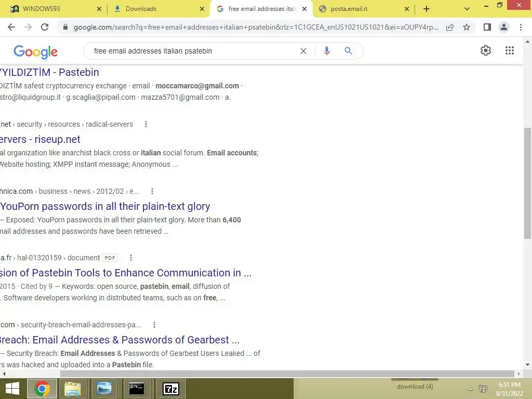Open File Explorer from the taskbar
This screenshot has width=532, height=399.
pyautogui.click(x=73, y=389)
